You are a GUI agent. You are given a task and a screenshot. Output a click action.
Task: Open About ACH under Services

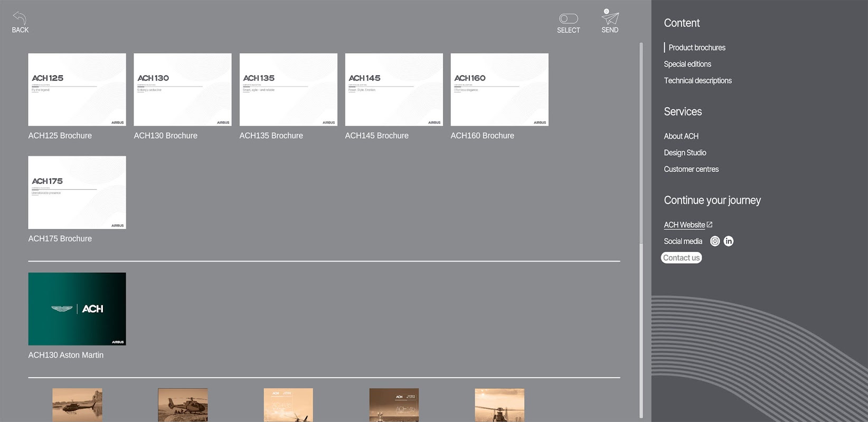pos(681,136)
